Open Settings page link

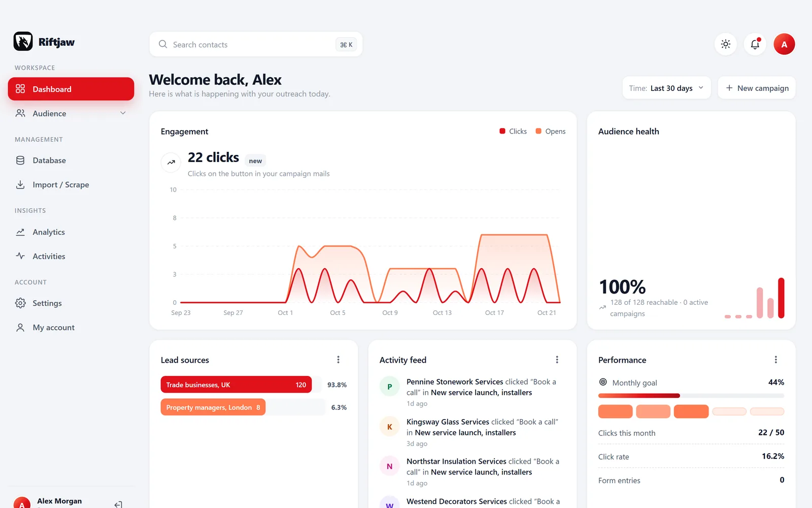click(x=71, y=303)
